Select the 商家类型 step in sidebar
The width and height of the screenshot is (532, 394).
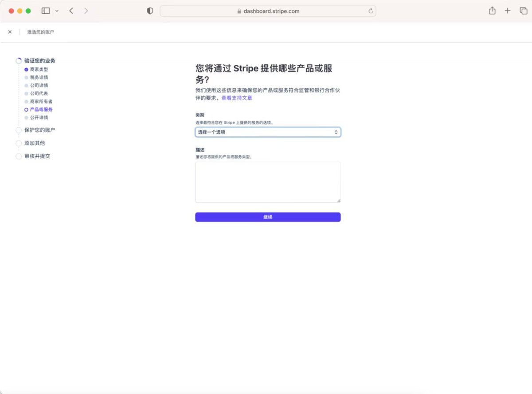click(x=39, y=70)
